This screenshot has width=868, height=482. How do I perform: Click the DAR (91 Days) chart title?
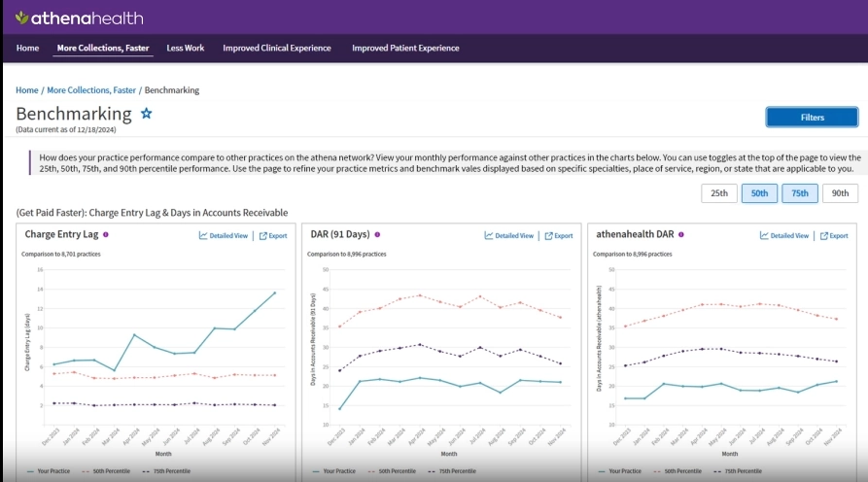[x=340, y=234]
